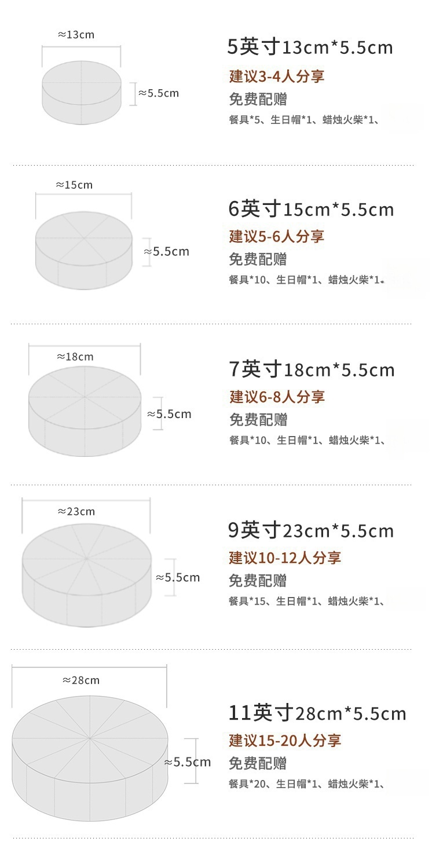This screenshot has height=868, width=432.
Task: Click the 7英寸18cm*5.5cm title
Action: tap(312, 369)
